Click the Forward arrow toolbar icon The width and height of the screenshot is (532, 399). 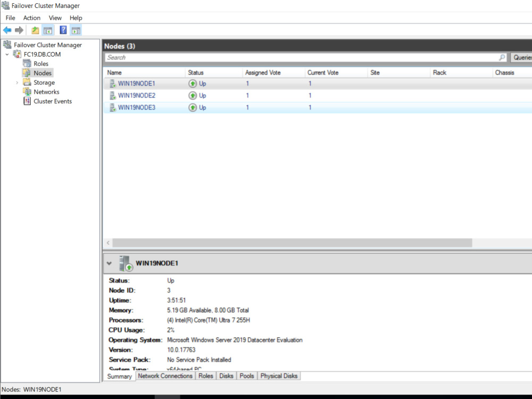coord(19,30)
